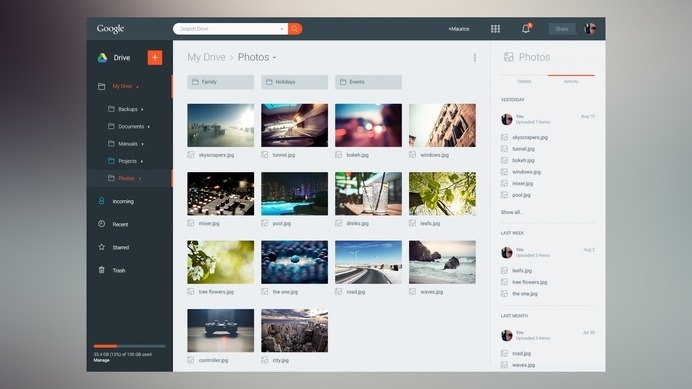Click the Recent clock icon

coord(102,224)
